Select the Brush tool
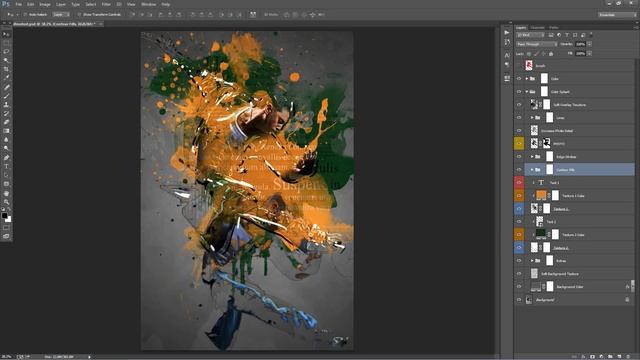This screenshot has width=640, height=360. [6, 96]
